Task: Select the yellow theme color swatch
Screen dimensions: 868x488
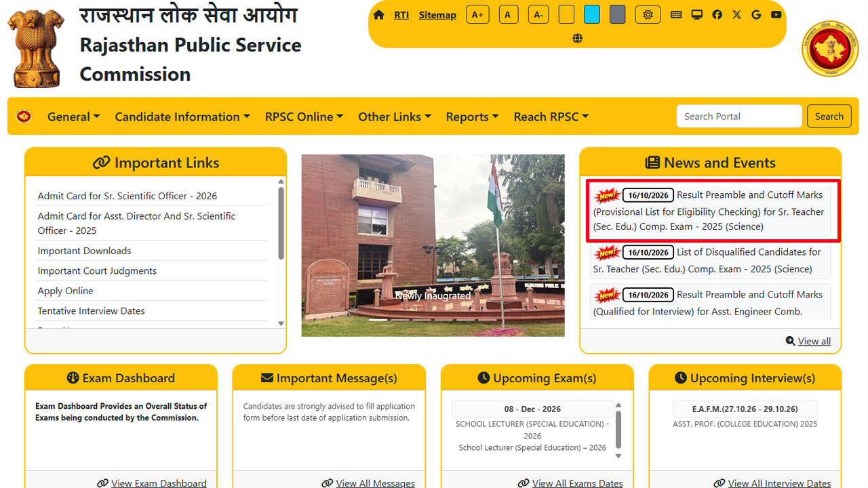Action: coord(566,14)
